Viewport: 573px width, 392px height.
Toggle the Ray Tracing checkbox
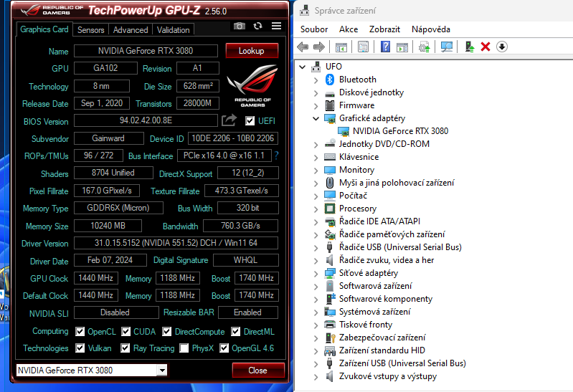125,348
